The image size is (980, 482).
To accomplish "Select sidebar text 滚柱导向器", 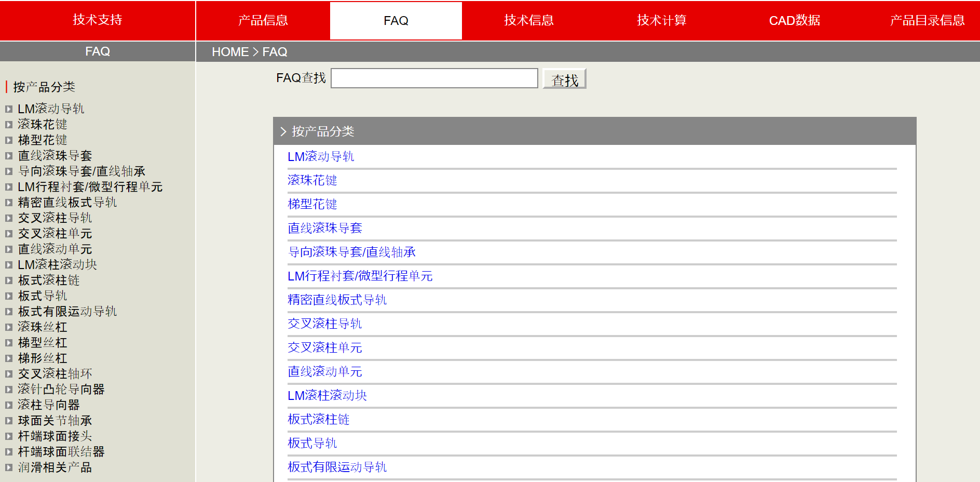I will (49, 405).
